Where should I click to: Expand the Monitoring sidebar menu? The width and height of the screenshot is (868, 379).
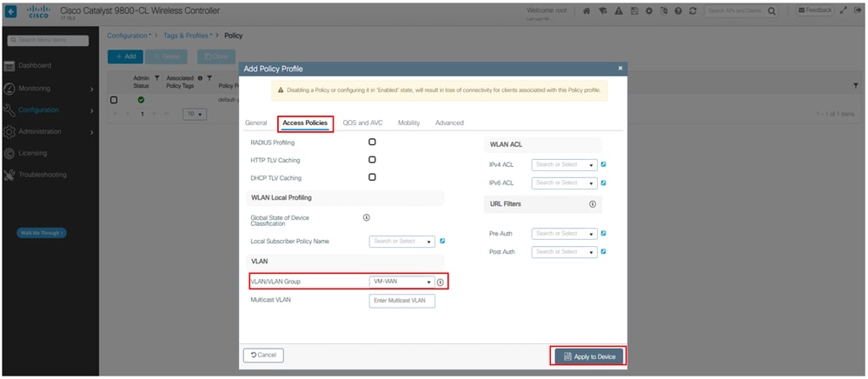(47, 89)
